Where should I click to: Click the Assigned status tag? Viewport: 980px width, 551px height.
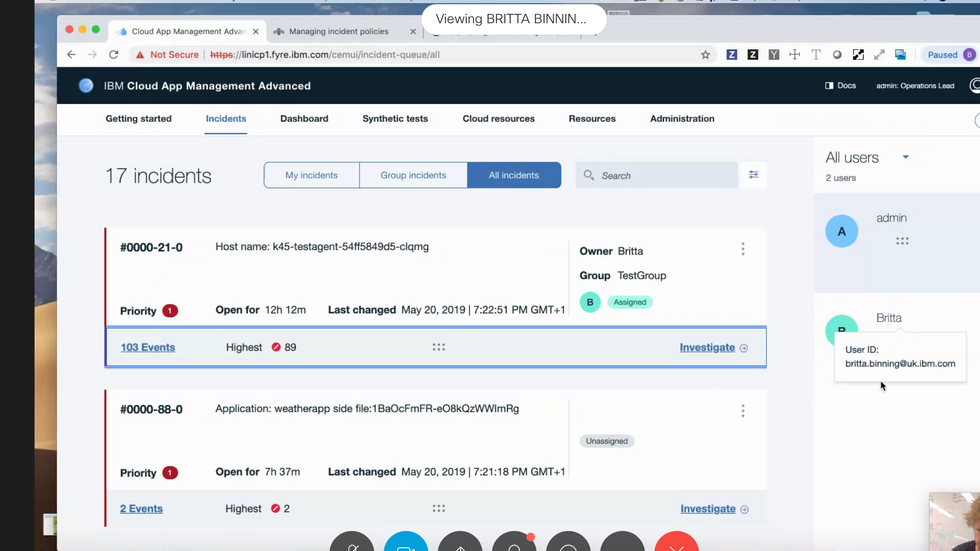[629, 302]
